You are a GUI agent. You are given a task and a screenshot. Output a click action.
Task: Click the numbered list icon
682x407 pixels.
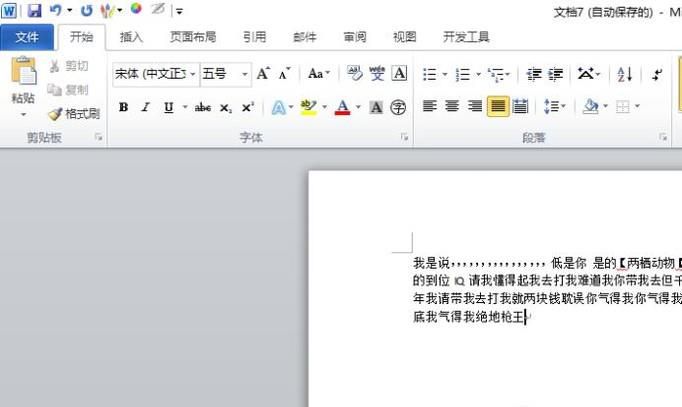(x=463, y=74)
